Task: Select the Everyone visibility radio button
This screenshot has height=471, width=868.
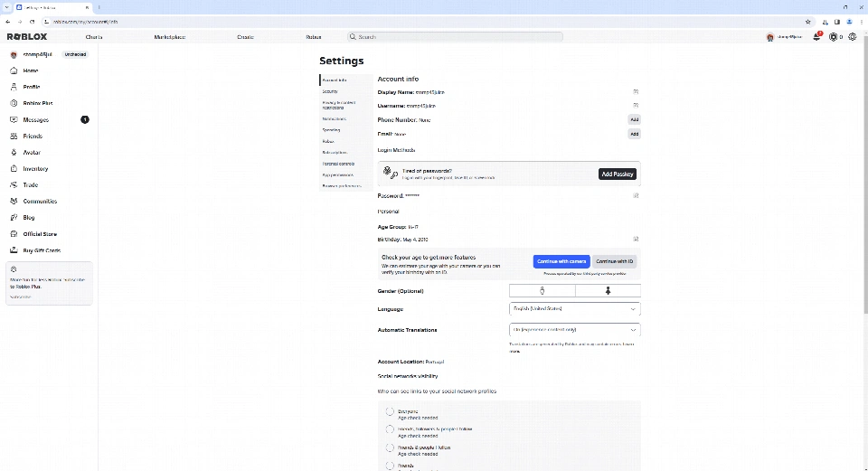Action: pyautogui.click(x=390, y=411)
